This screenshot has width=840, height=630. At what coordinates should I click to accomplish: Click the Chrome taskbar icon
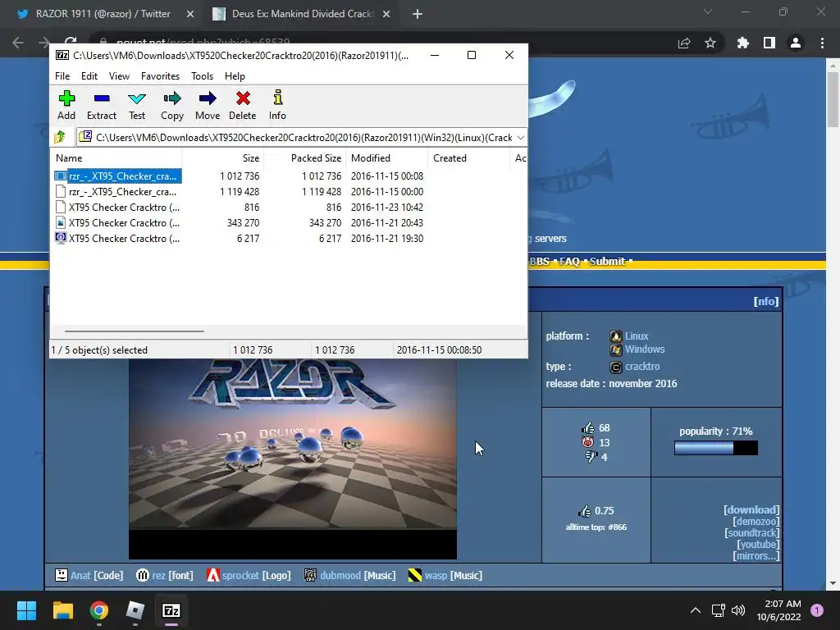coord(99,610)
